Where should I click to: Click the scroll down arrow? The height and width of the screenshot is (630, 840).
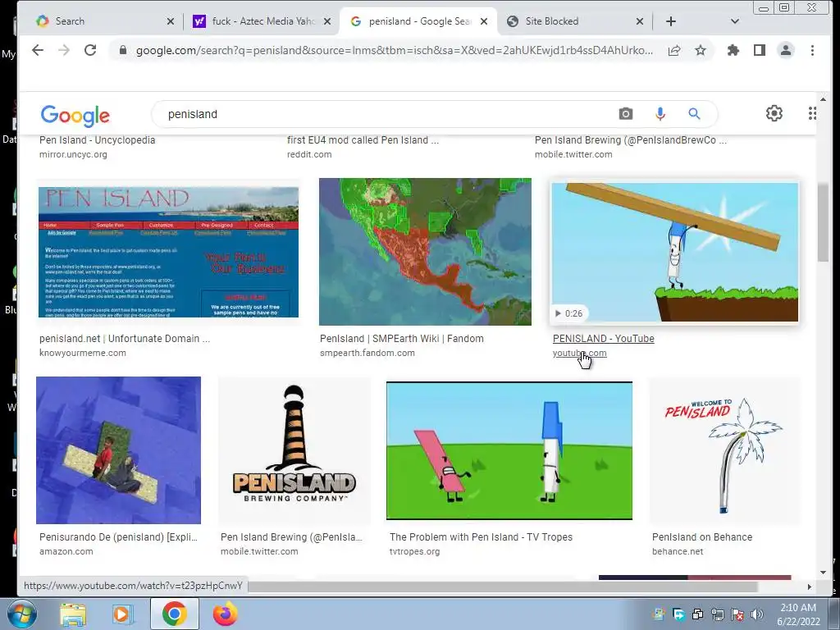point(823,572)
